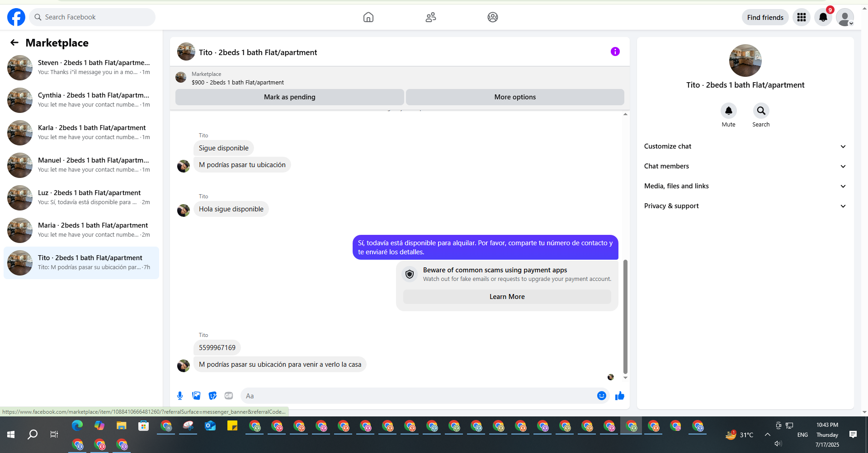
Task: Open the weather widget showing 31°C
Action: [739, 434]
